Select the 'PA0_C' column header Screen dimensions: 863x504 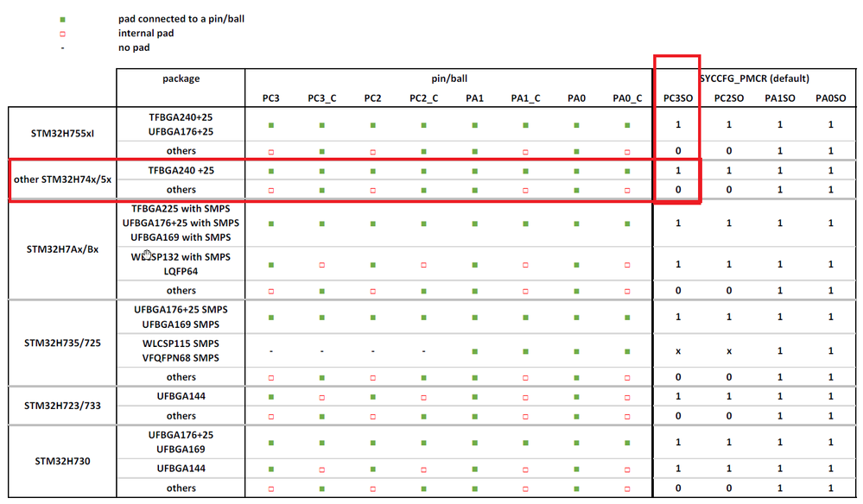coord(627,98)
